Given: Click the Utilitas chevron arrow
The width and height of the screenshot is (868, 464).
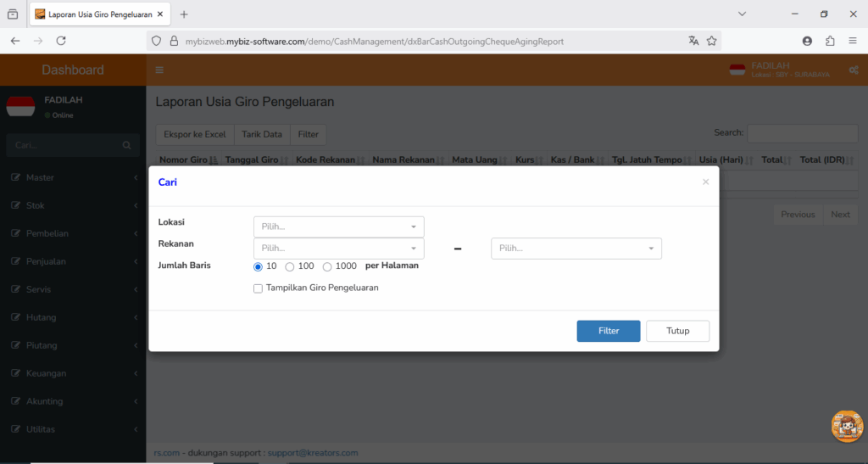Looking at the screenshot, I should (136, 429).
